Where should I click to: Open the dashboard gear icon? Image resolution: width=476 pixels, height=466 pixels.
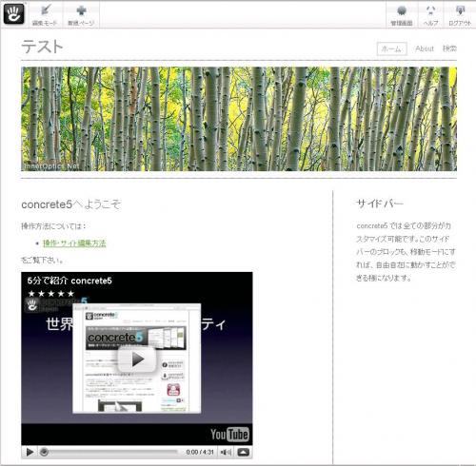402,15
